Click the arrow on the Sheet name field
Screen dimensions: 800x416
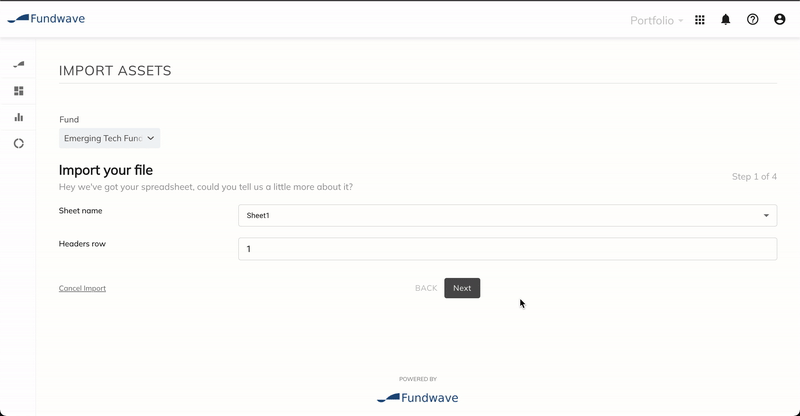(766, 216)
